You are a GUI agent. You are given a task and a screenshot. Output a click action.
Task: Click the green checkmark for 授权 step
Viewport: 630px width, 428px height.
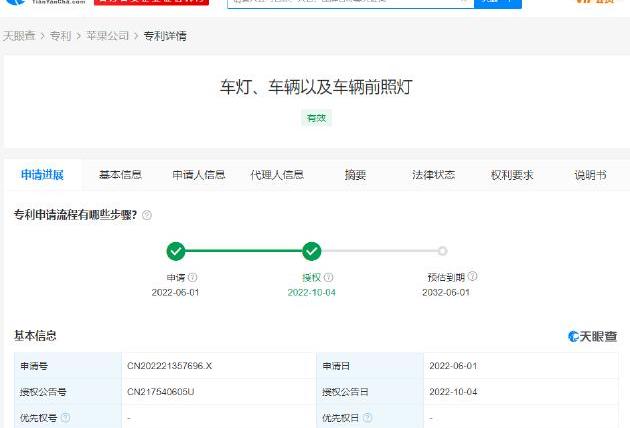click(x=312, y=251)
